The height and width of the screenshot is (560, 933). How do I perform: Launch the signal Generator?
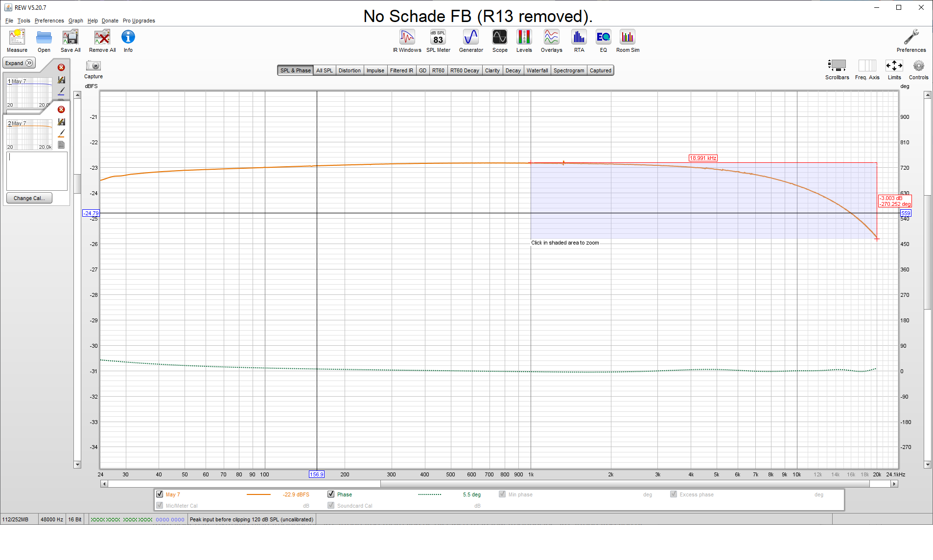471,37
